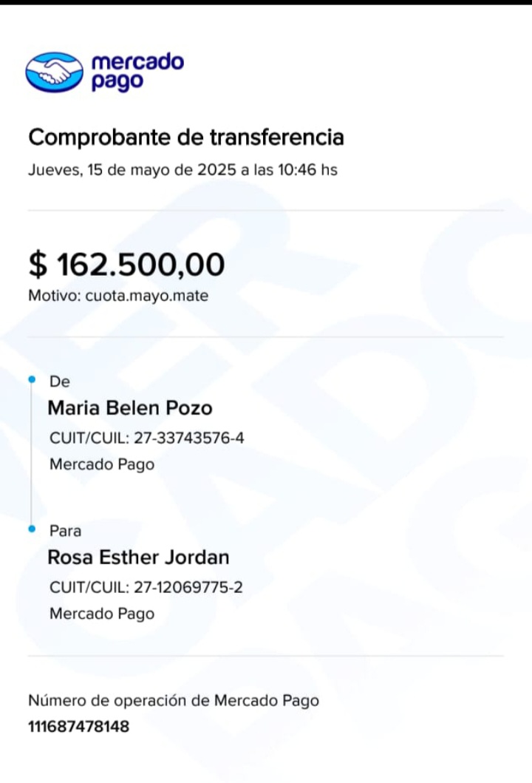This screenshot has height=783, width=532.
Task: Click the black bar at the top
Action: click(266, 2)
